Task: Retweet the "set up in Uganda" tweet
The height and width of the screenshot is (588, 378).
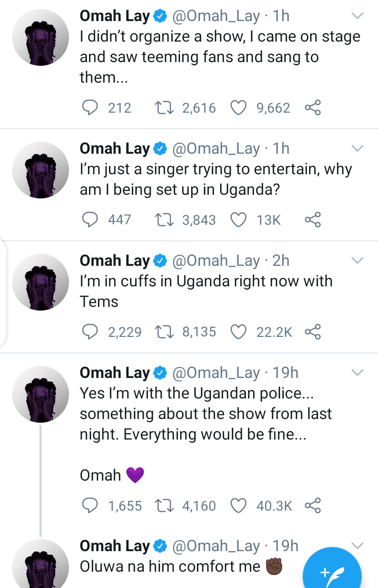Action: 165,220
